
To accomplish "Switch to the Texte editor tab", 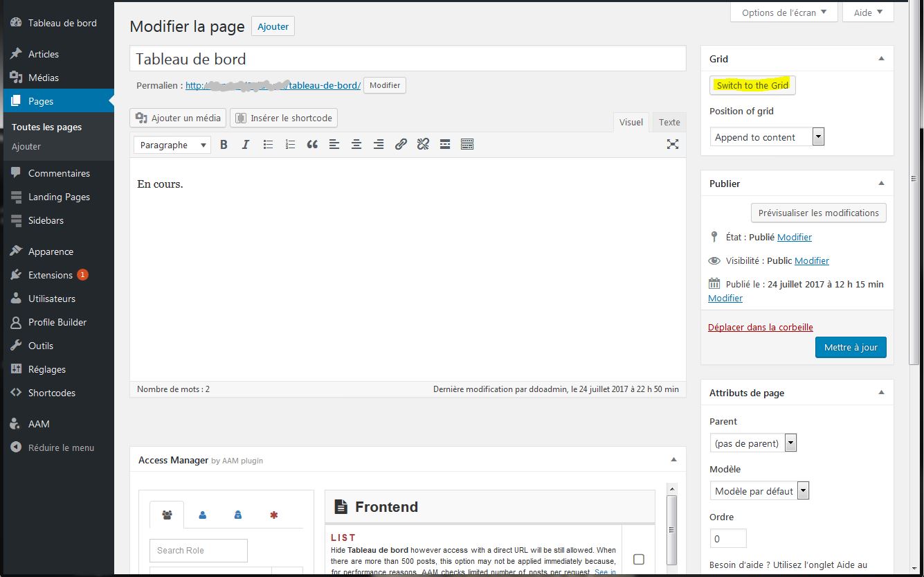I will (x=669, y=123).
